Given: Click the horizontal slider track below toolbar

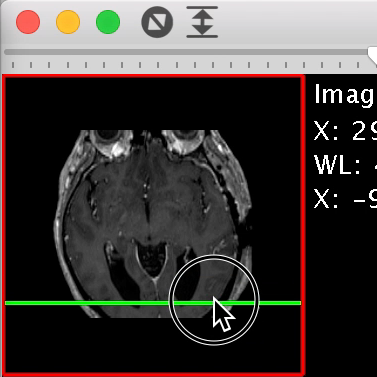Looking at the screenshot, I should coord(187,52).
